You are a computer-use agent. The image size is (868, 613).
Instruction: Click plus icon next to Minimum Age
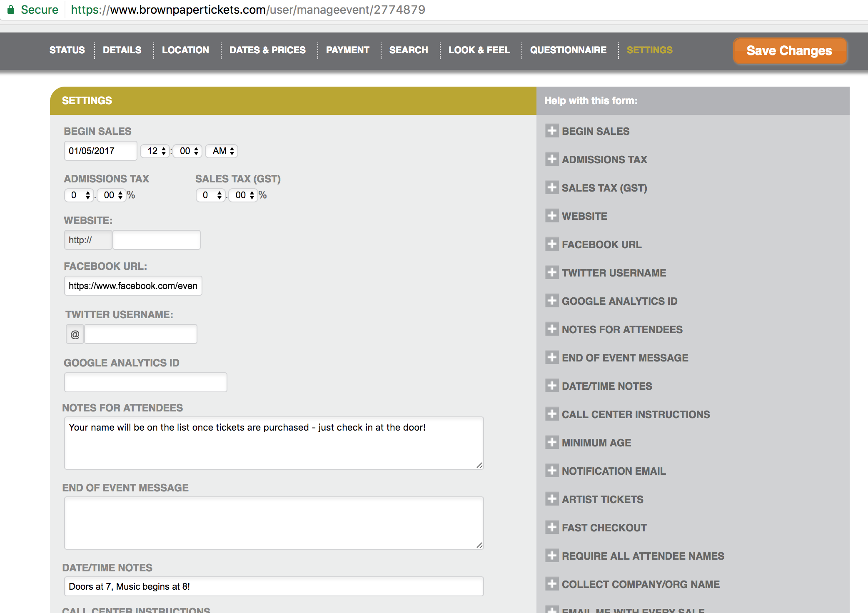pos(552,442)
